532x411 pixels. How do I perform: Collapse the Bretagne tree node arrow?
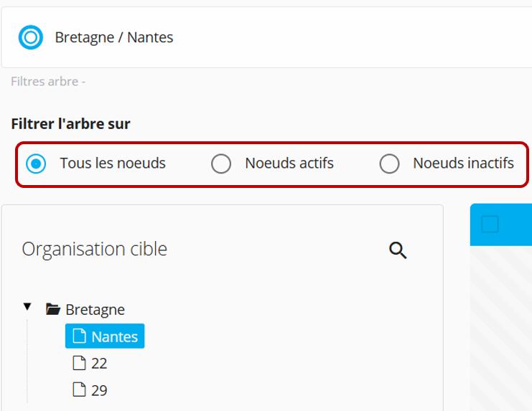(27, 307)
